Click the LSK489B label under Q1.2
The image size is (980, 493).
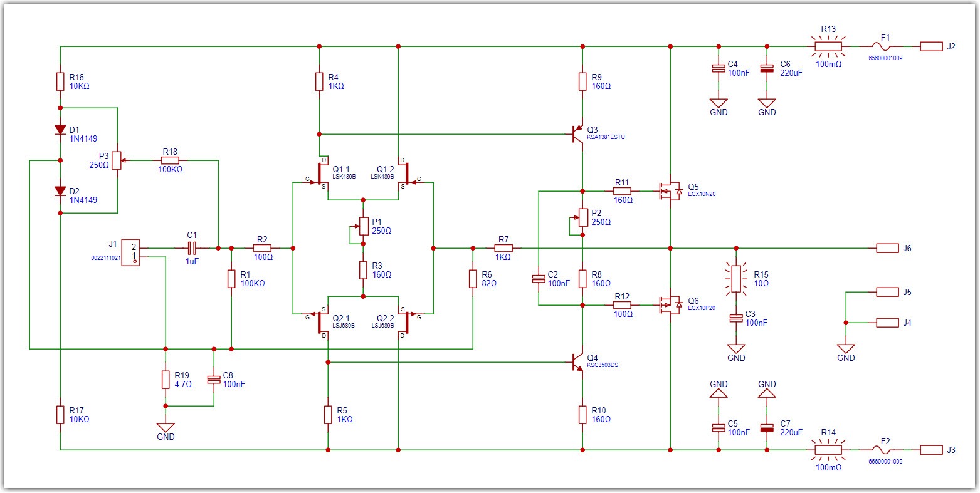tap(381, 177)
